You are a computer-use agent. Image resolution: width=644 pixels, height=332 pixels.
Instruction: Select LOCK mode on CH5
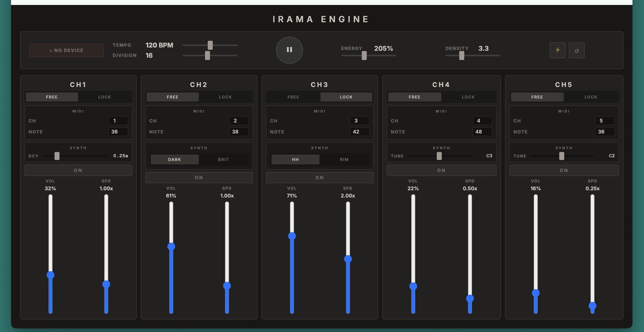coord(591,97)
